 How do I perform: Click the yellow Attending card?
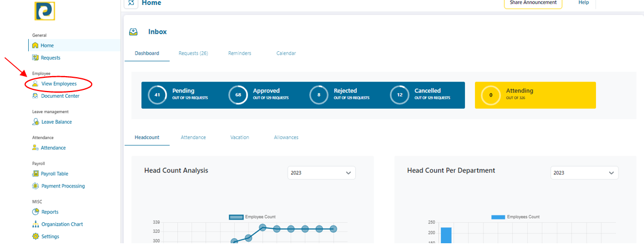pos(535,95)
